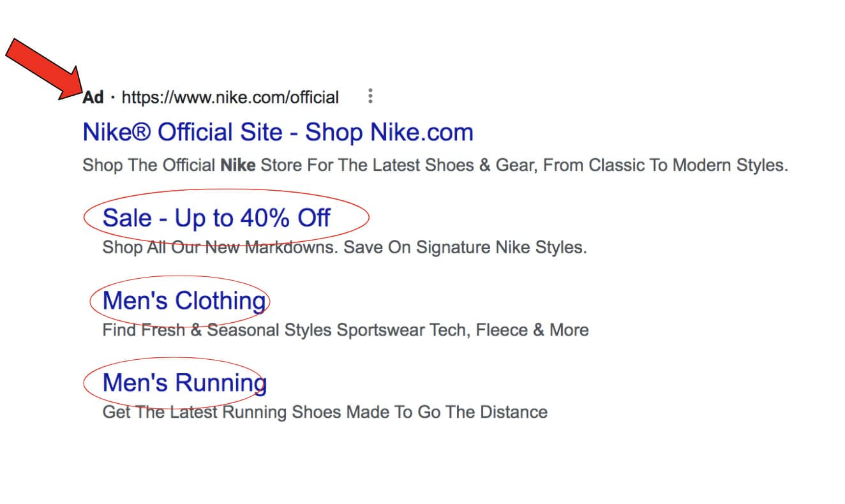Open the Men's Running sitelink

click(x=184, y=382)
